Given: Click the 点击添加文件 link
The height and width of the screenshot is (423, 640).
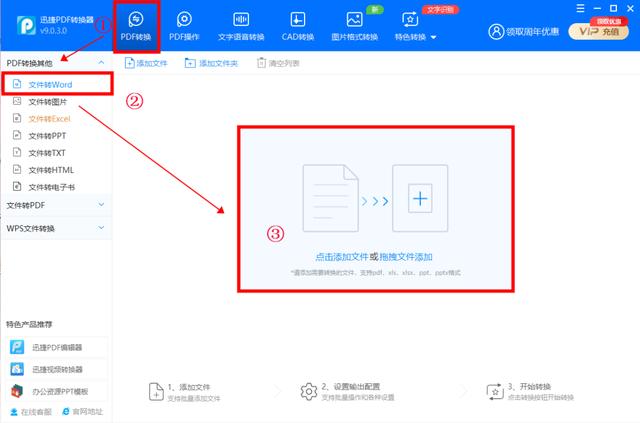Looking at the screenshot, I should click(342, 257).
